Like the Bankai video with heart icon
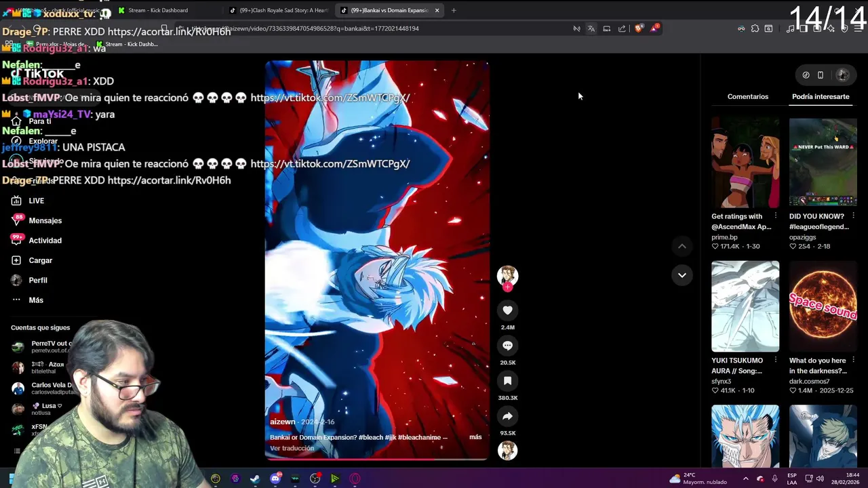The image size is (868, 488). click(507, 310)
